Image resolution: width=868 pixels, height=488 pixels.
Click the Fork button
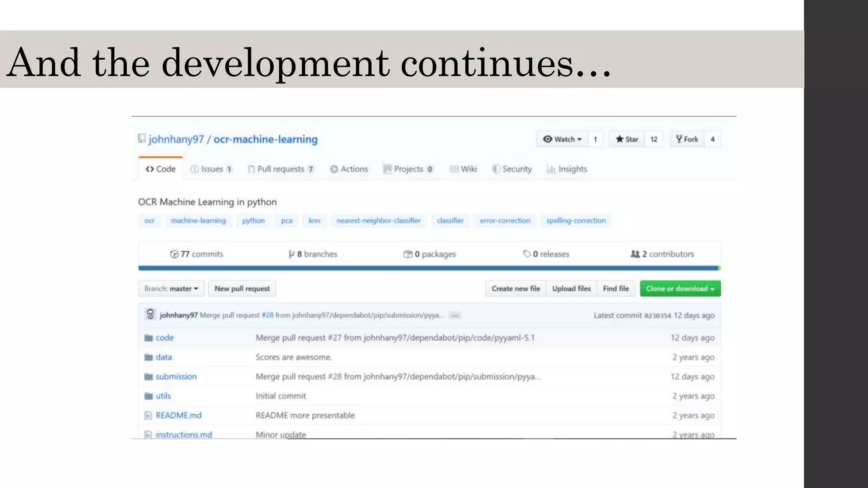(687, 139)
